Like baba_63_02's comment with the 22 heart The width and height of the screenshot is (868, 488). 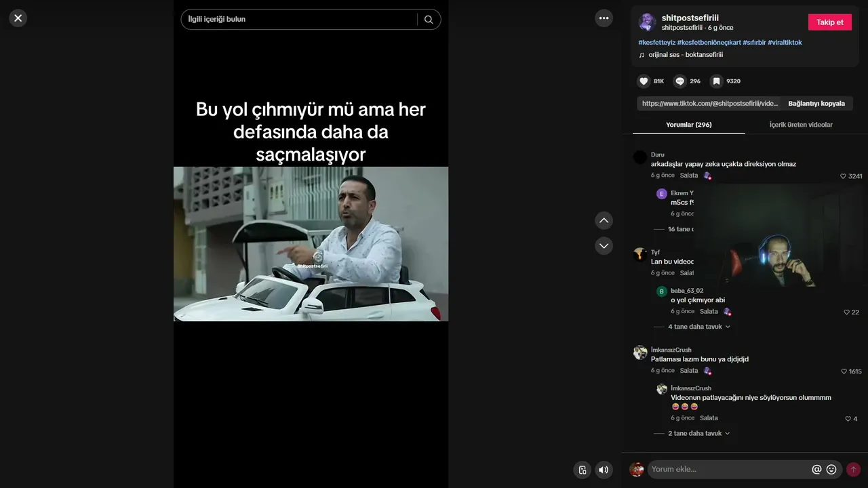click(847, 312)
